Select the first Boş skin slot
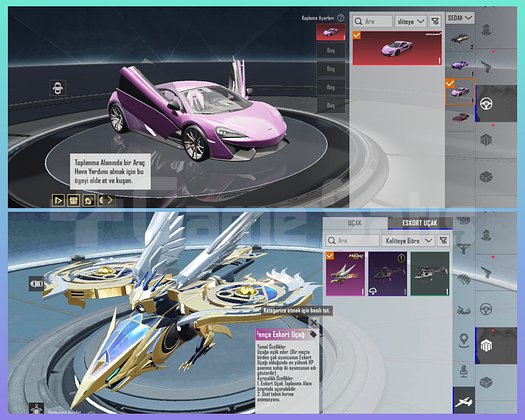 pyautogui.click(x=331, y=51)
